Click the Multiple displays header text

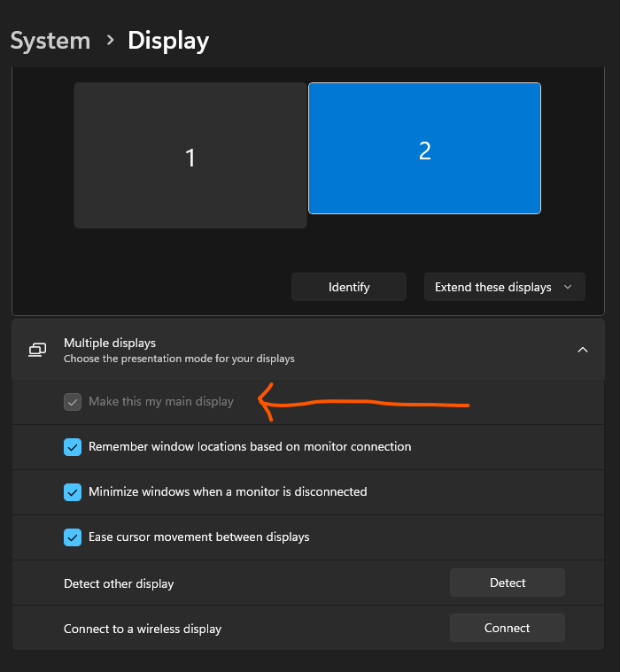pos(110,343)
